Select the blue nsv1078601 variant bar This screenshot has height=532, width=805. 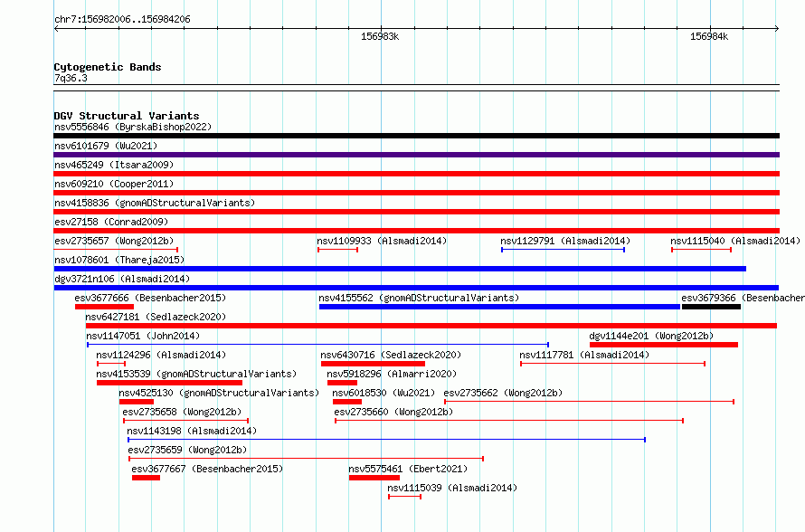coord(400,269)
